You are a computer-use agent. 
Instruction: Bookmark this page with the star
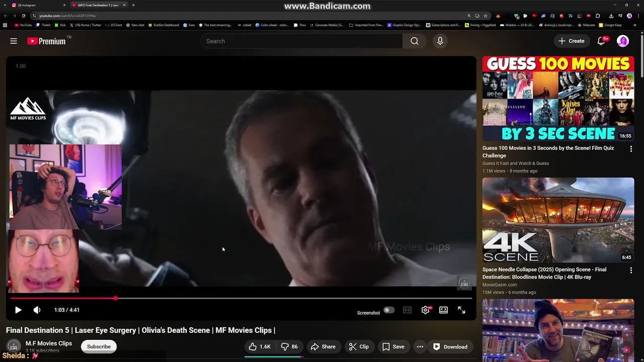click(485, 16)
